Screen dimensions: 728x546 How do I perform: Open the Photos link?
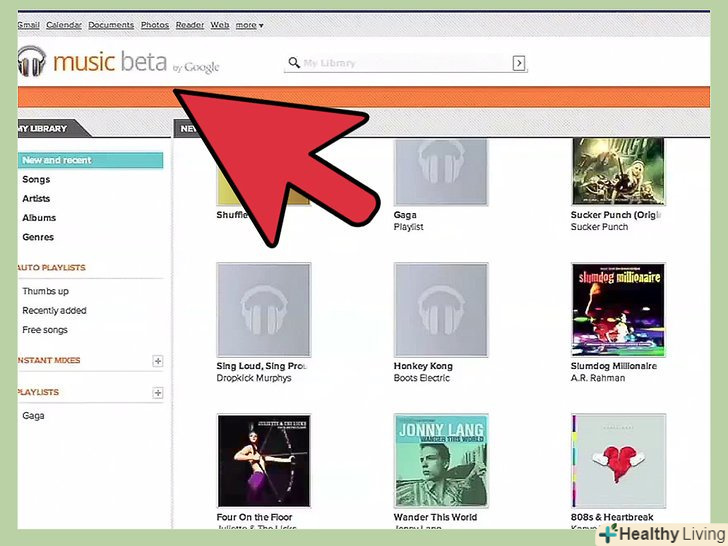[155, 25]
